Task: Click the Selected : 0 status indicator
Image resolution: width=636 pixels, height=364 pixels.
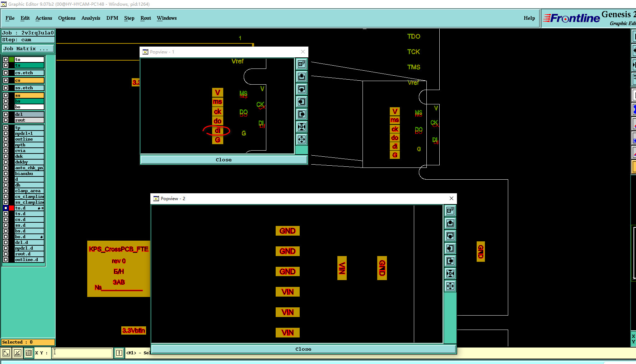Action: (x=28, y=342)
